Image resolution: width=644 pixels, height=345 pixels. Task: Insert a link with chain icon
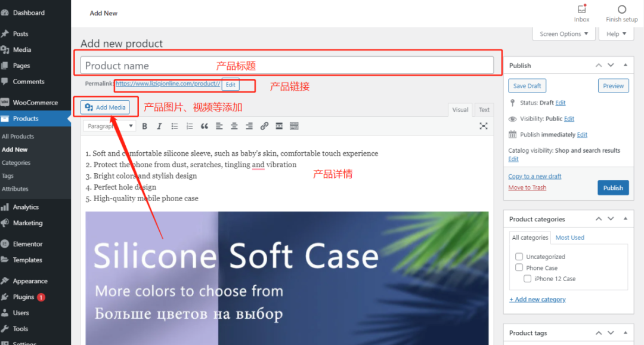[x=264, y=126]
